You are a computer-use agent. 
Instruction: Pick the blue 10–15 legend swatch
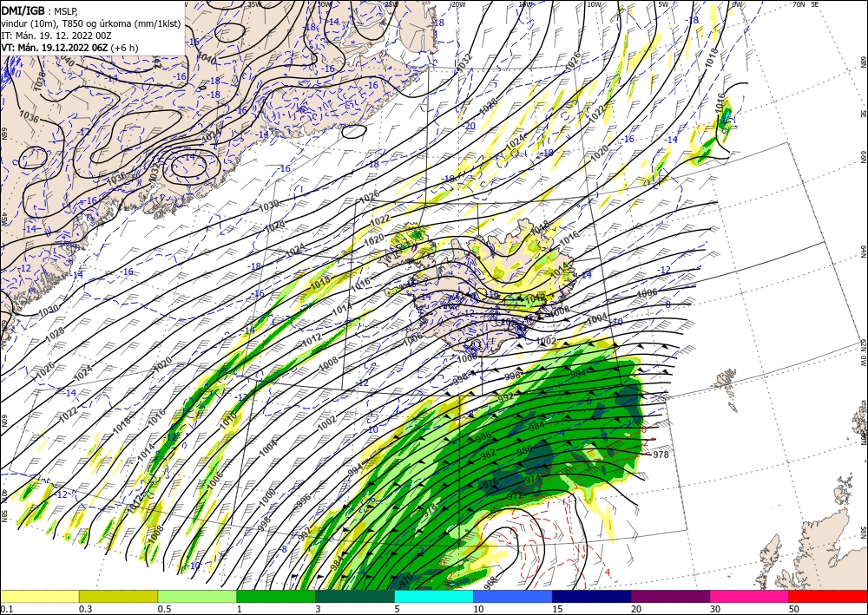(x=513, y=596)
